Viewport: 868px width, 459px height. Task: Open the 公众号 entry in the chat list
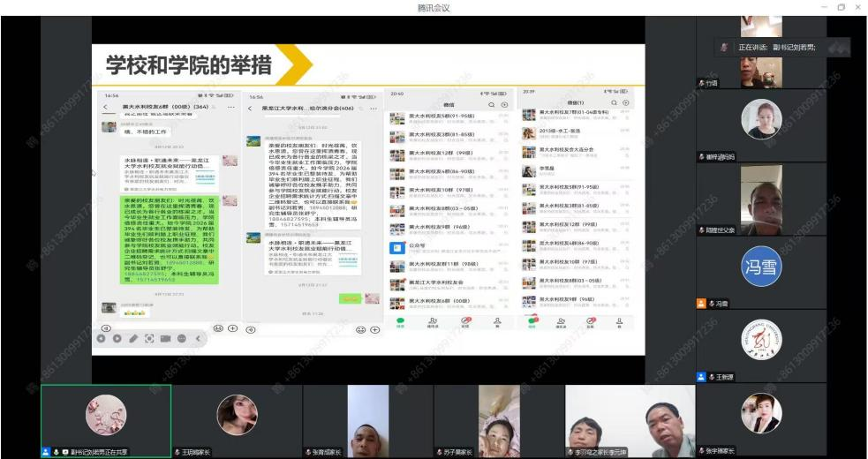(x=417, y=247)
